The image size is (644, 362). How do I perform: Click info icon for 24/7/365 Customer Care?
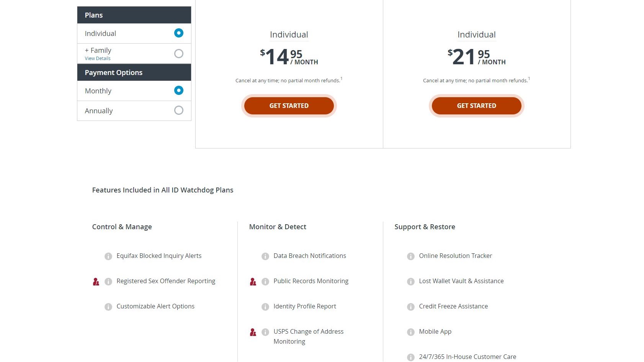pos(411,357)
